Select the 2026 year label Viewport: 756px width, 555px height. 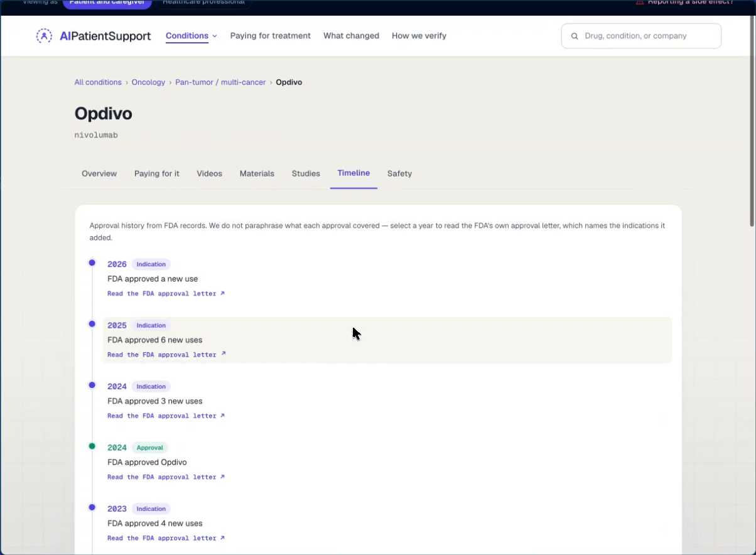117,264
